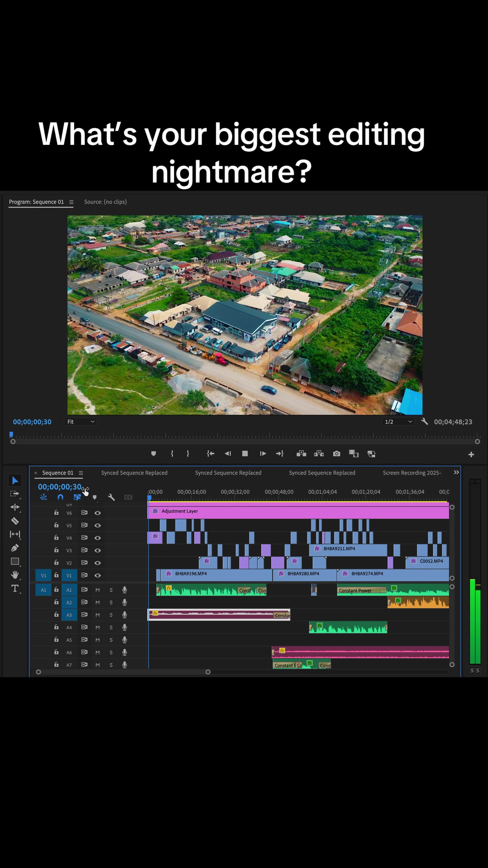
Task: Toggle the timeline captions CC button
Action: pyautogui.click(x=128, y=497)
